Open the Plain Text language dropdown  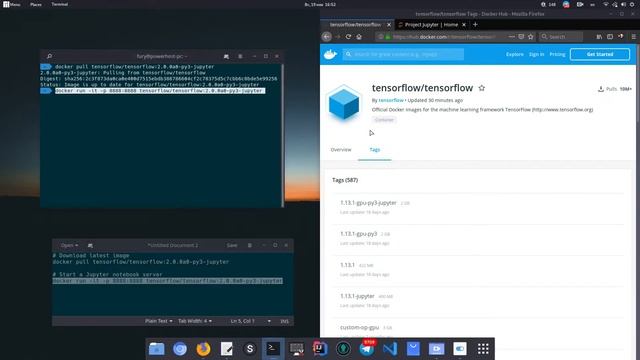[158, 321]
